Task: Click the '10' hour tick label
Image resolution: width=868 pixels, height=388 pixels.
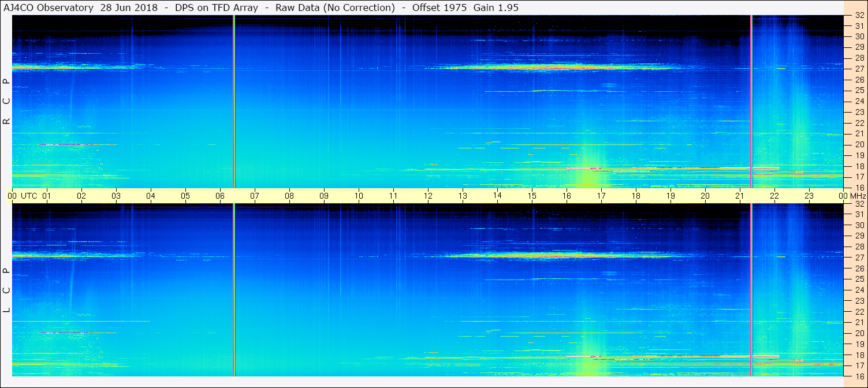Action: coord(359,196)
